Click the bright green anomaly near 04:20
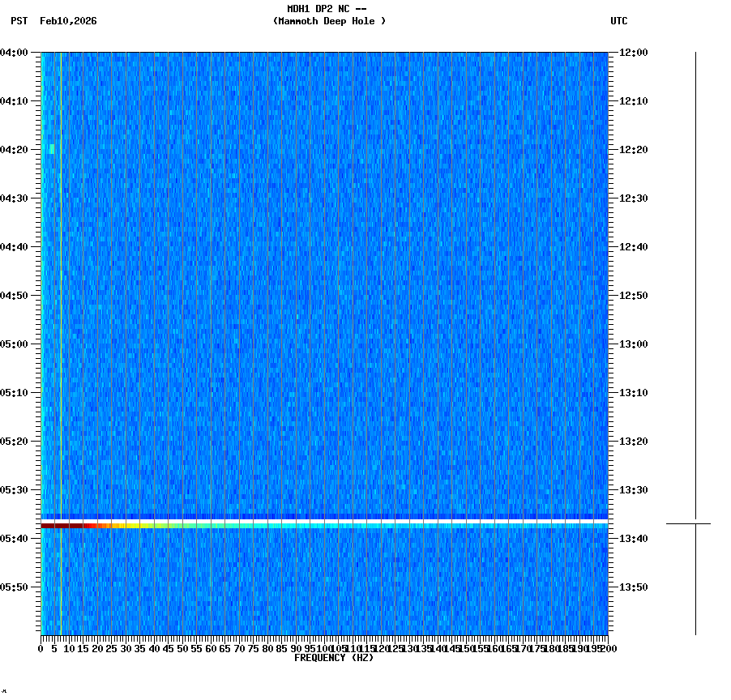Image resolution: width=731 pixels, height=700 pixels. 51,149
